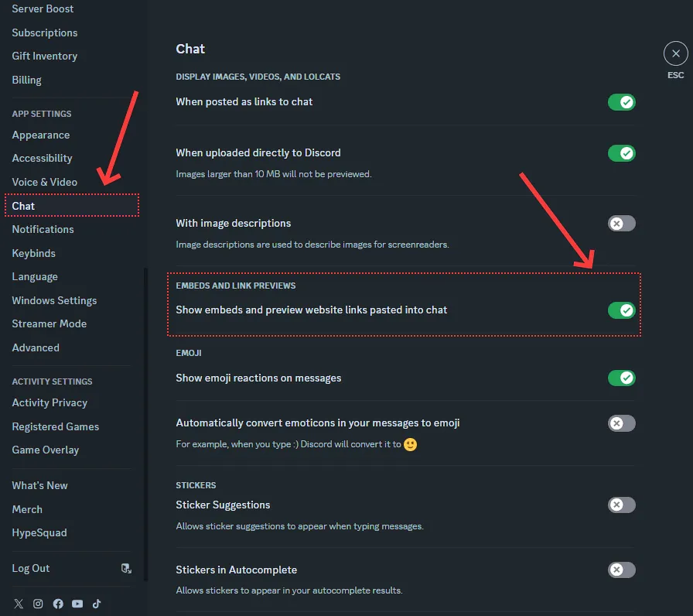Viewport: 693px width, 616px height.
Task: Go to Keybinds settings
Action: pos(34,253)
